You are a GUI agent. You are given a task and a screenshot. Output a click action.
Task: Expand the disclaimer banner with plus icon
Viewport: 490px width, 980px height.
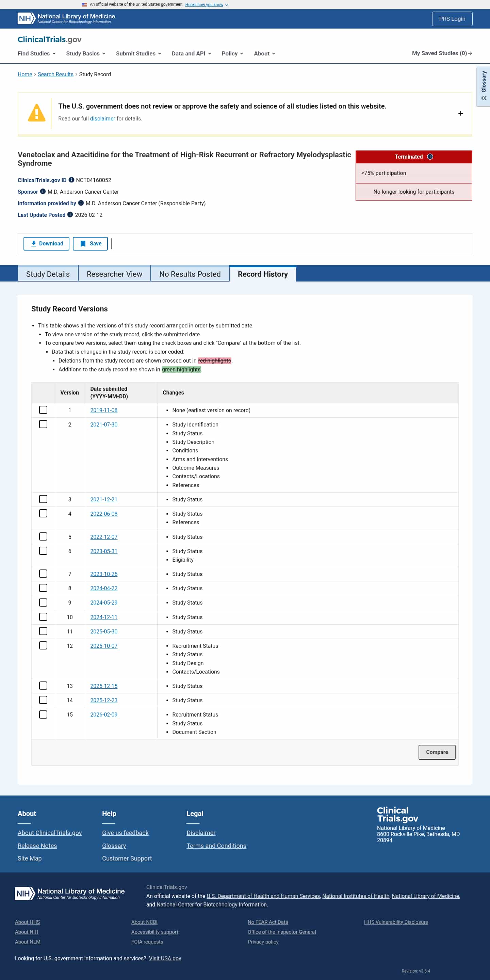(x=461, y=113)
